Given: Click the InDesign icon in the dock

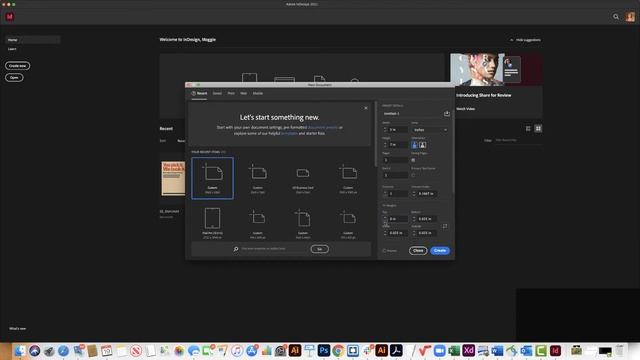Looking at the screenshot, I should click(x=555, y=351).
